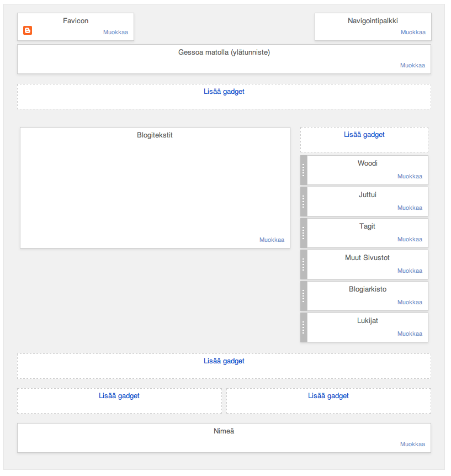Image resolution: width=451 pixels, height=476 pixels.
Task: Open Muokkaa for the Navigointipalkki gadget
Action: [x=413, y=32]
